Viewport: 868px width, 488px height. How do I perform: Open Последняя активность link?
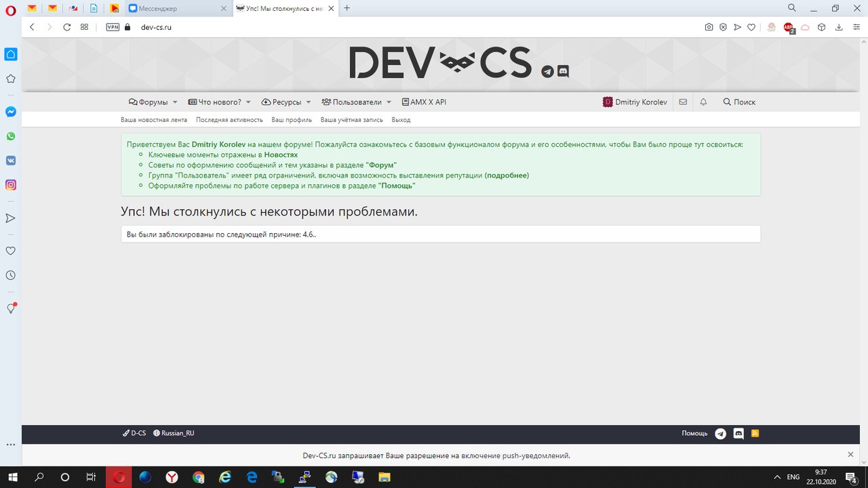229,120
